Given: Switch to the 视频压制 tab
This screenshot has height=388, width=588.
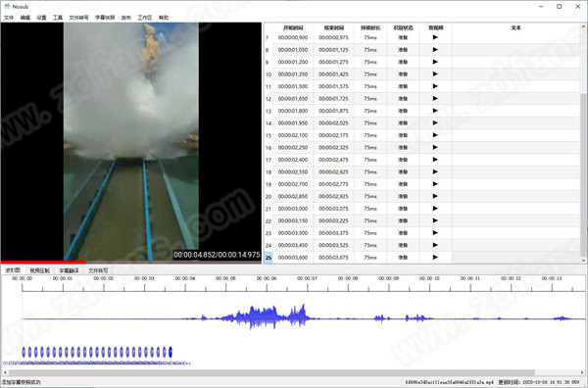Looking at the screenshot, I should 39,270.
